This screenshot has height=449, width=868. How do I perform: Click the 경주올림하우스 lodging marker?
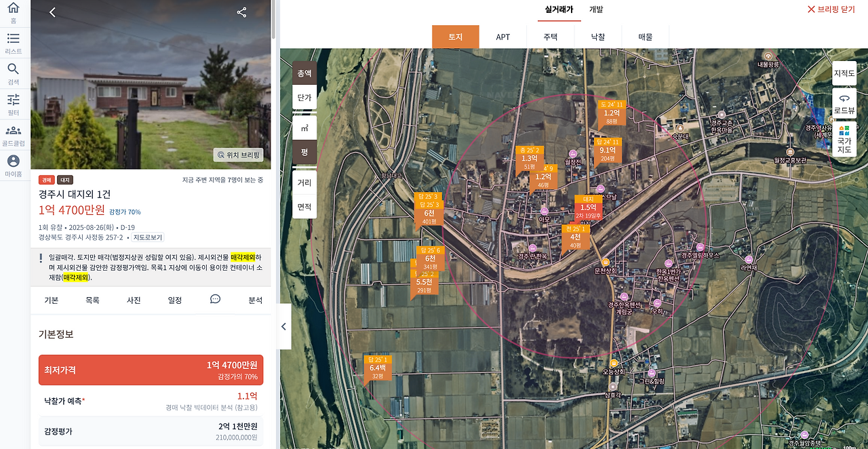click(x=699, y=247)
